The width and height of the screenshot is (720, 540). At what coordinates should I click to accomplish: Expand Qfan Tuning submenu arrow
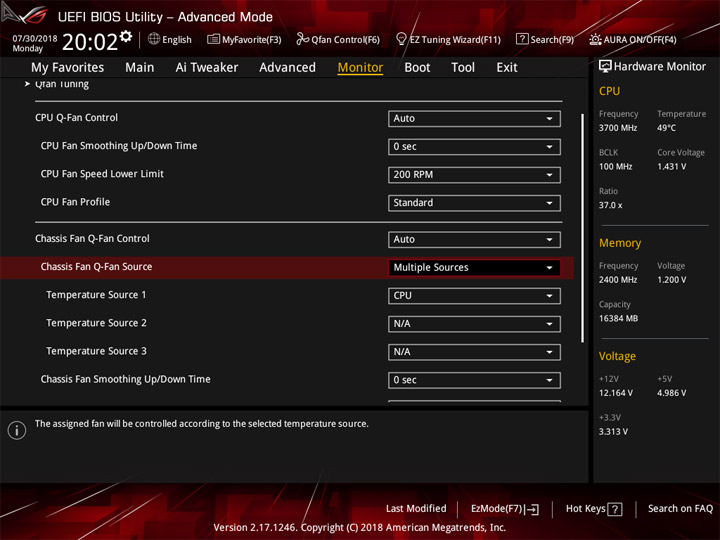[x=27, y=84]
